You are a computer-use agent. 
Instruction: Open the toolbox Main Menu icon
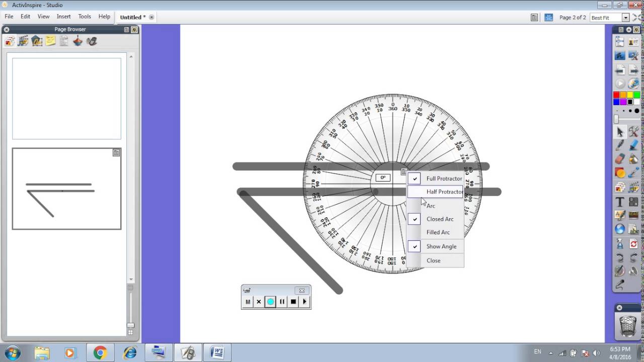coord(620,42)
